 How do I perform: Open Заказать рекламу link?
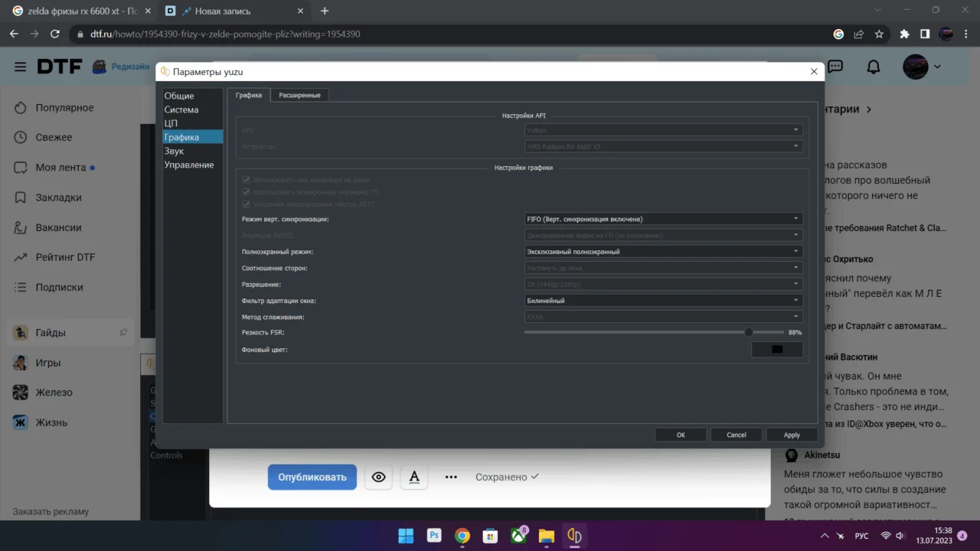51,511
